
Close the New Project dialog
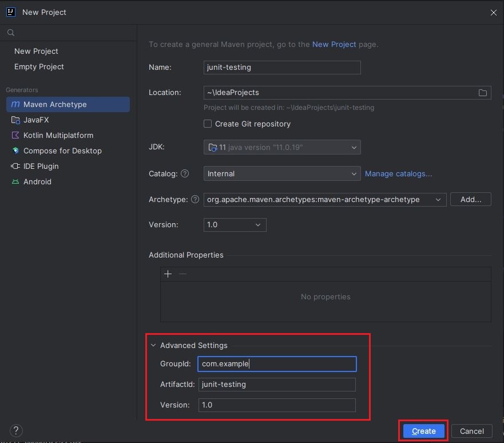click(493, 13)
